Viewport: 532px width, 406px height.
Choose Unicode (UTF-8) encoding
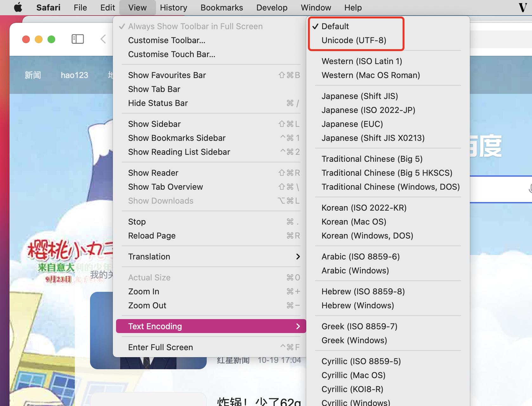[x=354, y=40]
